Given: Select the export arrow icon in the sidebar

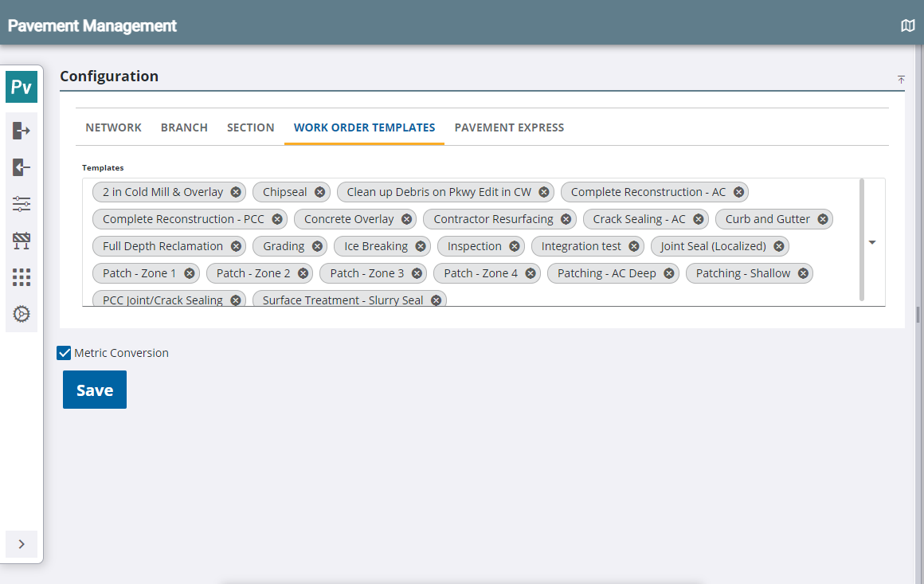Looking at the screenshot, I should tap(21, 131).
